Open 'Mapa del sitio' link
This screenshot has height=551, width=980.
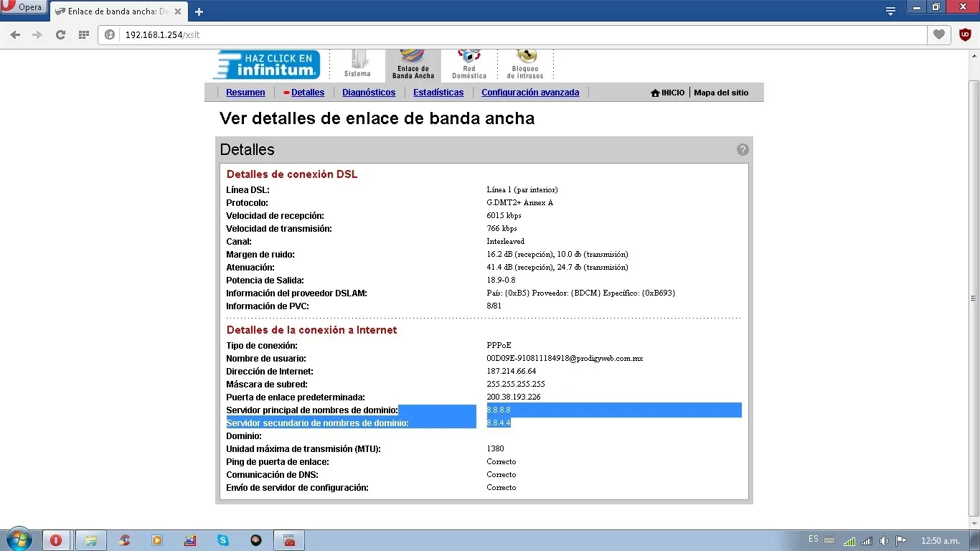721,93
